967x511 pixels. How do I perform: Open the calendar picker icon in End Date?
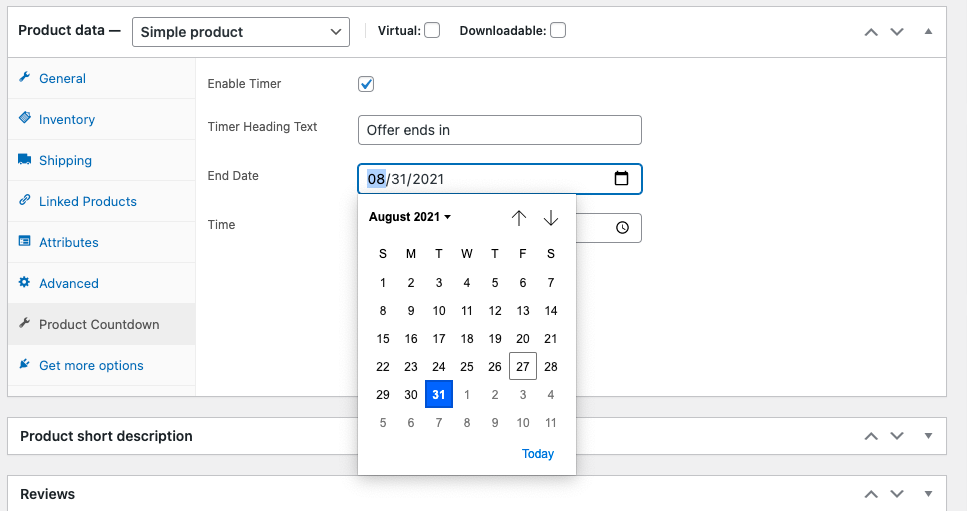pyautogui.click(x=621, y=179)
